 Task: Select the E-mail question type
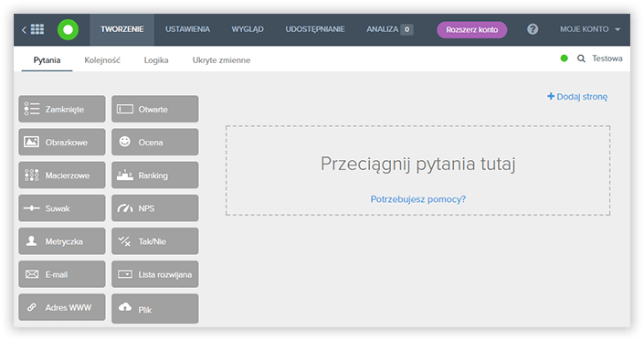pyautogui.click(x=62, y=274)
